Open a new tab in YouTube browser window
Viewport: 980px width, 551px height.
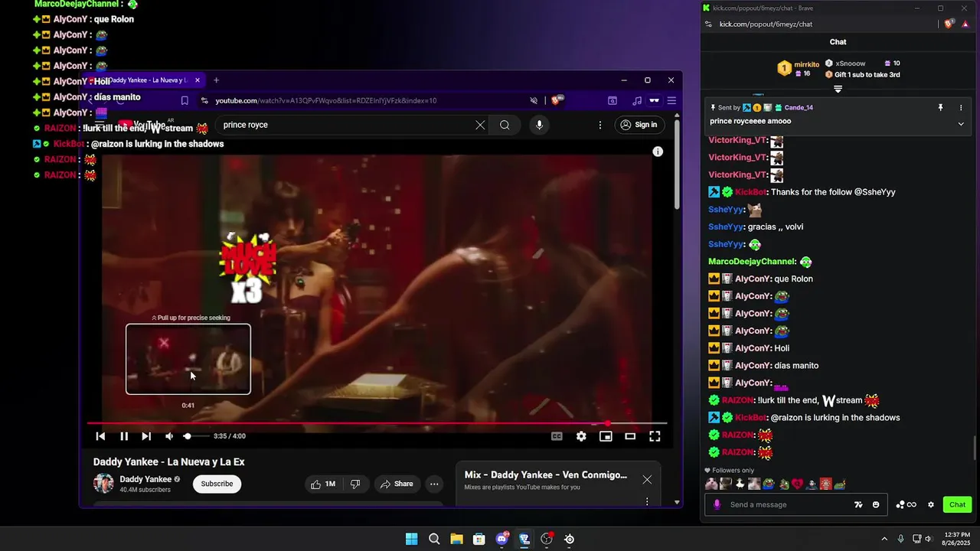[x=216, y=80]
